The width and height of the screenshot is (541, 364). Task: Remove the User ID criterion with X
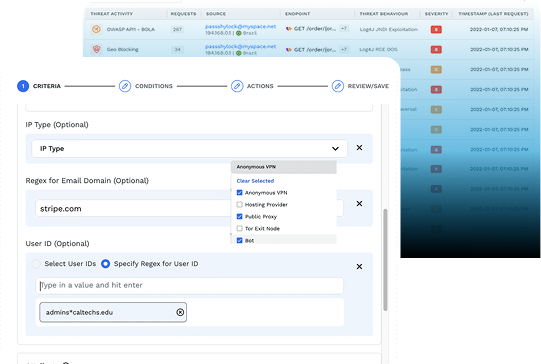tap(359, 266)
